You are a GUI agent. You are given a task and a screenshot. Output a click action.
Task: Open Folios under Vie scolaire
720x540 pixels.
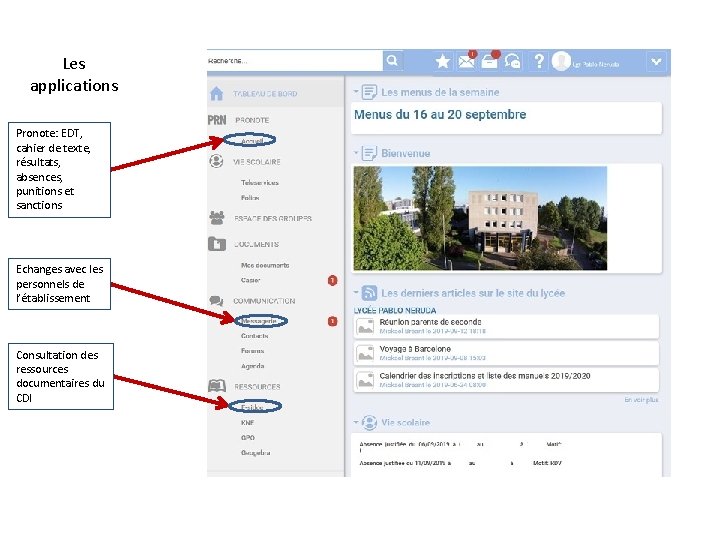click(x=250, y=197)
